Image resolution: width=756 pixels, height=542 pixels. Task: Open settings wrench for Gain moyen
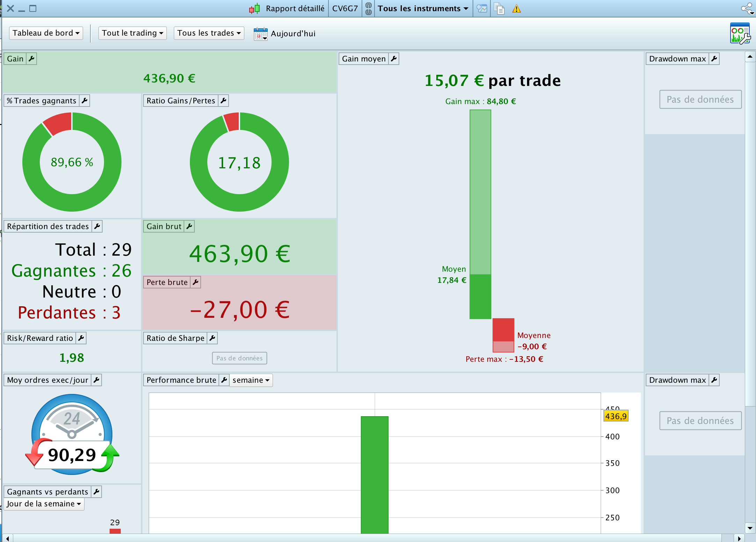click(394, 59)
